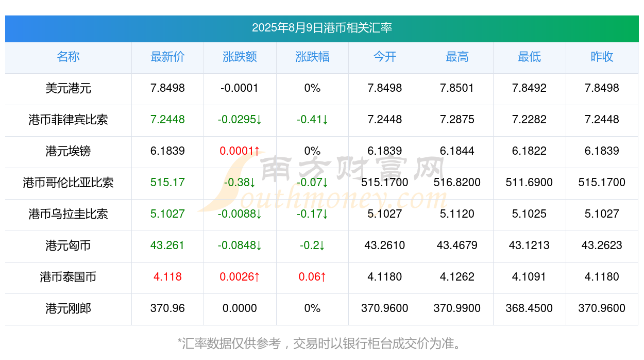Select 港元匈币 high value 43.4679
The width and height of the screenshot is (644, 360).
457,246
